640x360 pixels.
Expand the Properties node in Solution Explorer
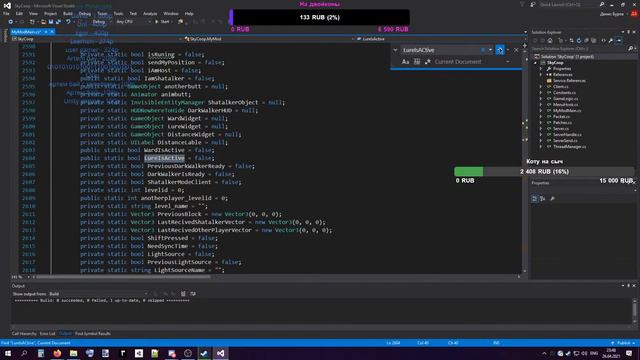tap(541, 69)
